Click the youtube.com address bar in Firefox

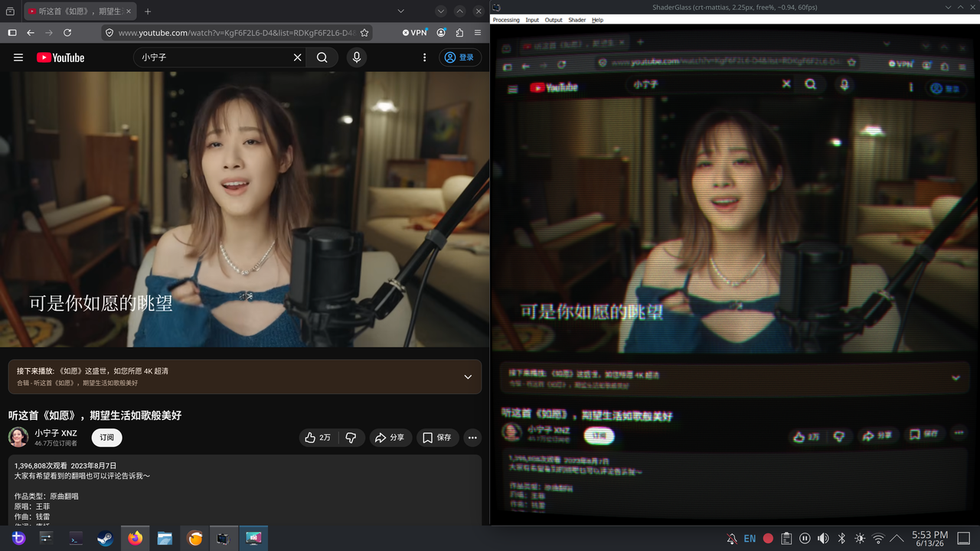pyautogui.click(x=237, y=33)
